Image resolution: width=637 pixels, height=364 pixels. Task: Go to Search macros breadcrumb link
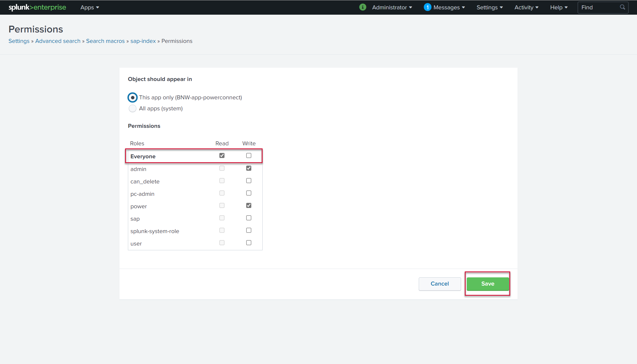[x=105, y=41]
